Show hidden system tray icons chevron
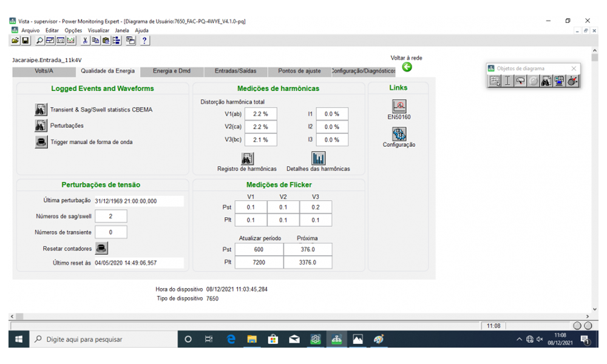607x364 pixels. point(520,339)
